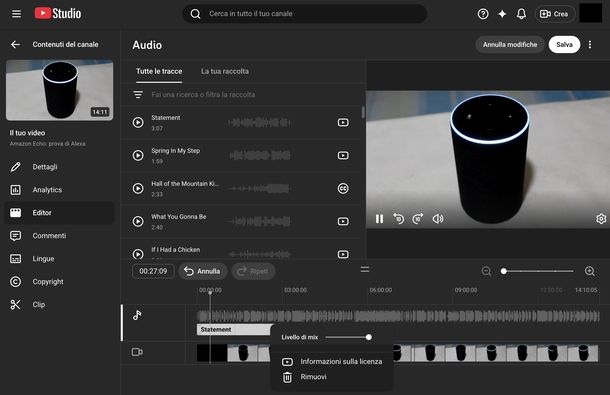The height and width of the screenshot is (395, 610).
Task: Mute the preview volume icon
Action: (438, 219)
